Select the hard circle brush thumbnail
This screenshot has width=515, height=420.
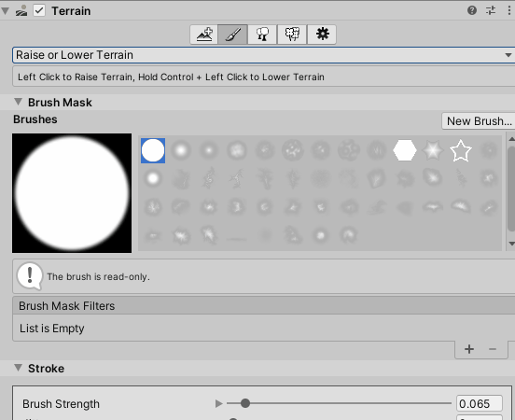coord(153,150)
